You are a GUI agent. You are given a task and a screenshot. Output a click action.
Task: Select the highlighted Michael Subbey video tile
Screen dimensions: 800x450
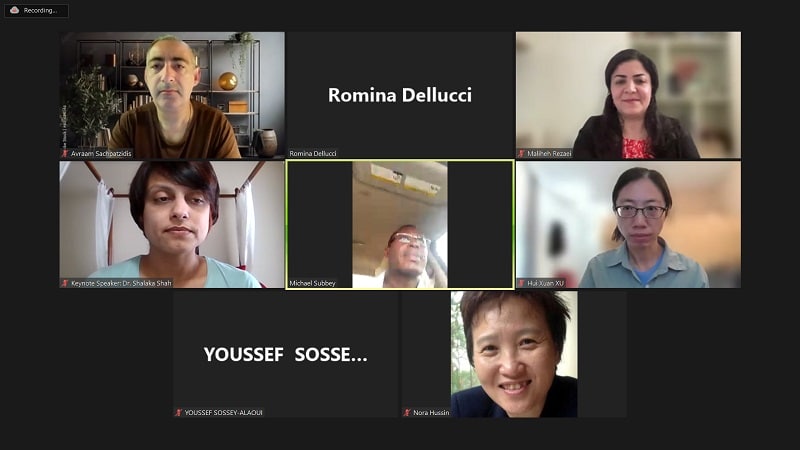(x=400, y=224)
